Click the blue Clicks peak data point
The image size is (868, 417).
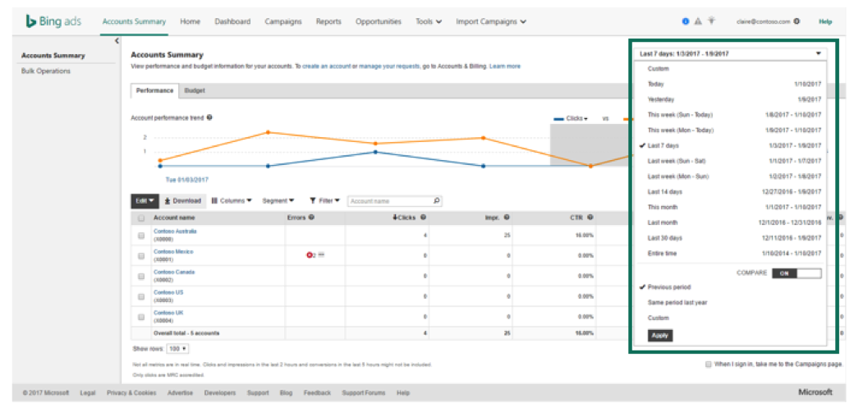pyautogui.click(x=375, y=152)
